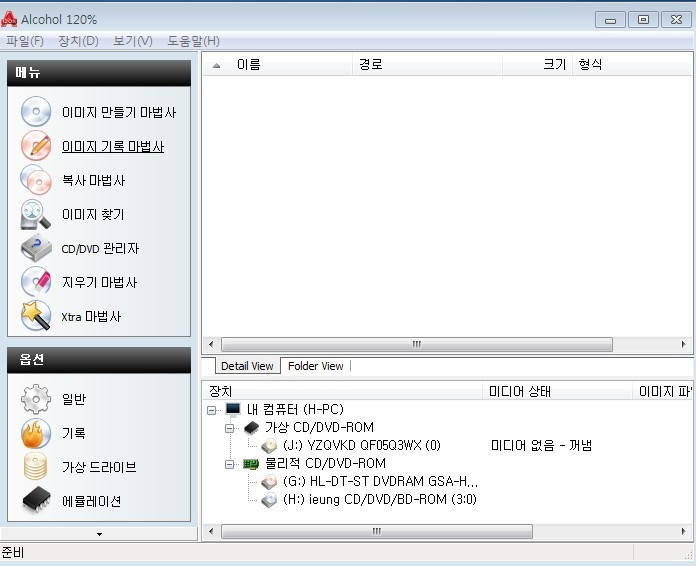Click the 기록 option link
This screenshot has width=696, height=566.
(x=74, y=433)
